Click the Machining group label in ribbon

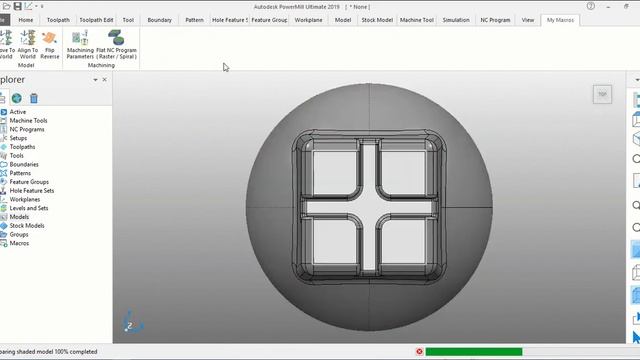(x=101, y=65)
